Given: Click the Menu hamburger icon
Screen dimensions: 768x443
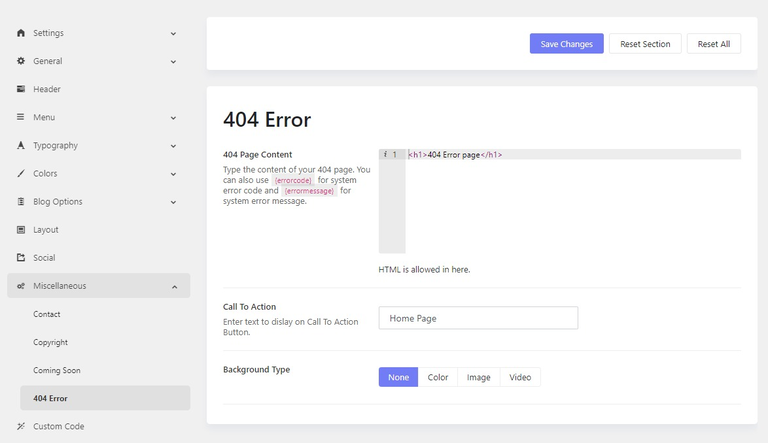Looking at the screenshot, I should [x=21, y=117].
